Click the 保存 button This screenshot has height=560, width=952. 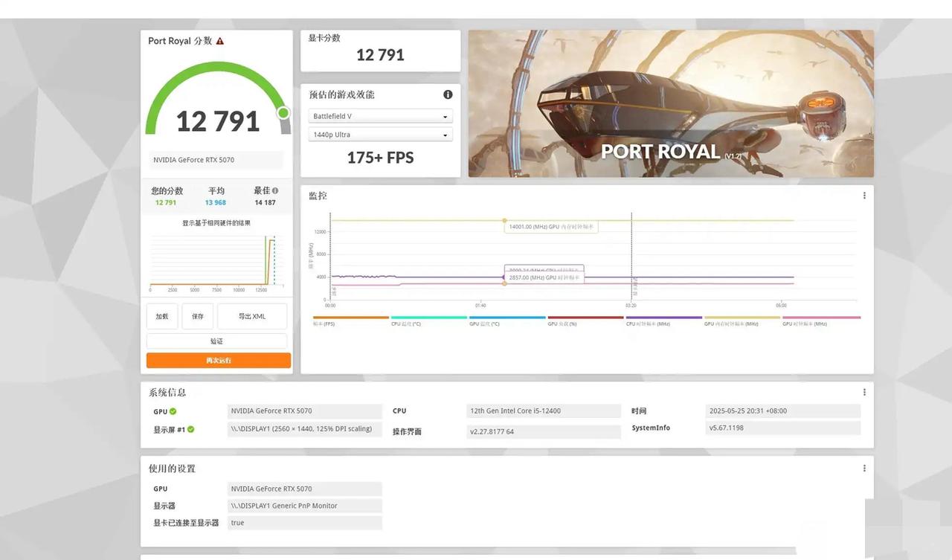[x=198, y=316]
